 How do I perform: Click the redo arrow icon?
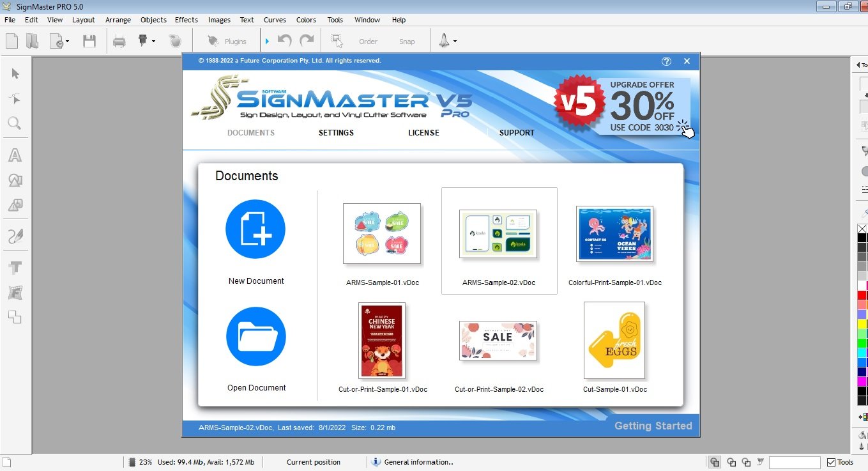coord(307,41)
